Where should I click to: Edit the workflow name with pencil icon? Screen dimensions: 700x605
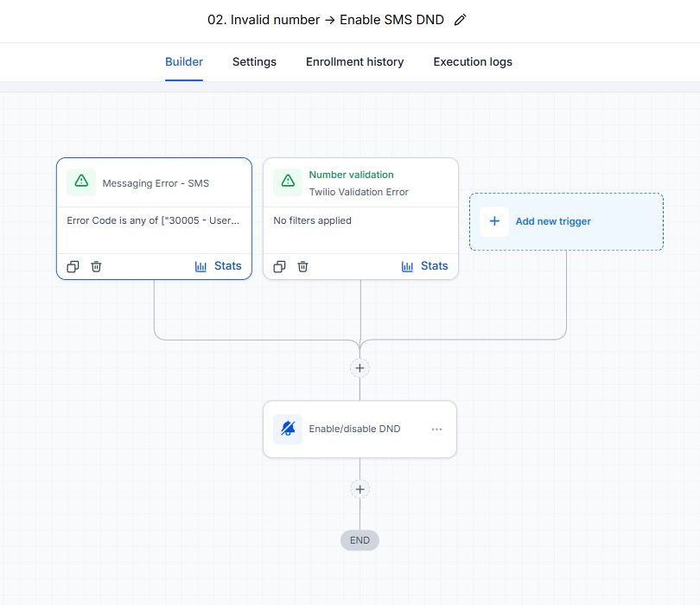[460, 20]
